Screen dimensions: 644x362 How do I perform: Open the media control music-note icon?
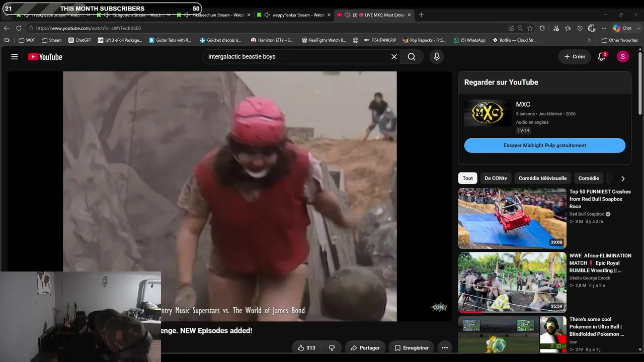pyautogui.click(x=556, y=28)
